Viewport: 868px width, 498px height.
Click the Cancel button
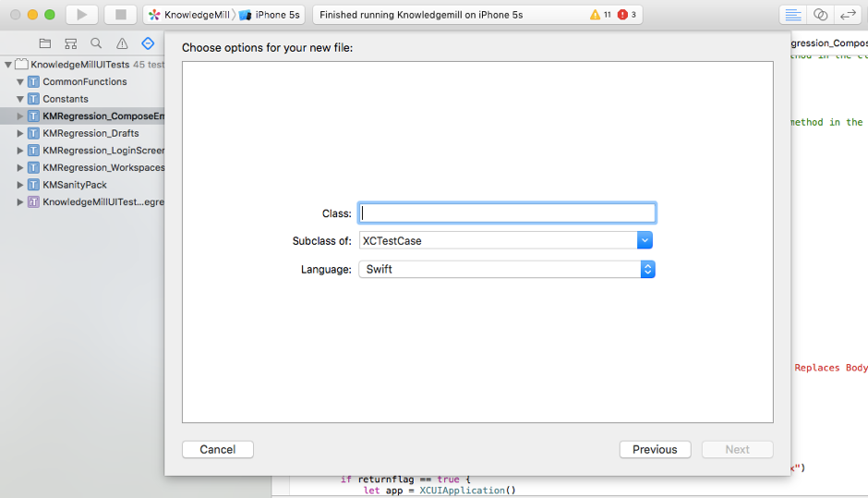pos(218,449)
